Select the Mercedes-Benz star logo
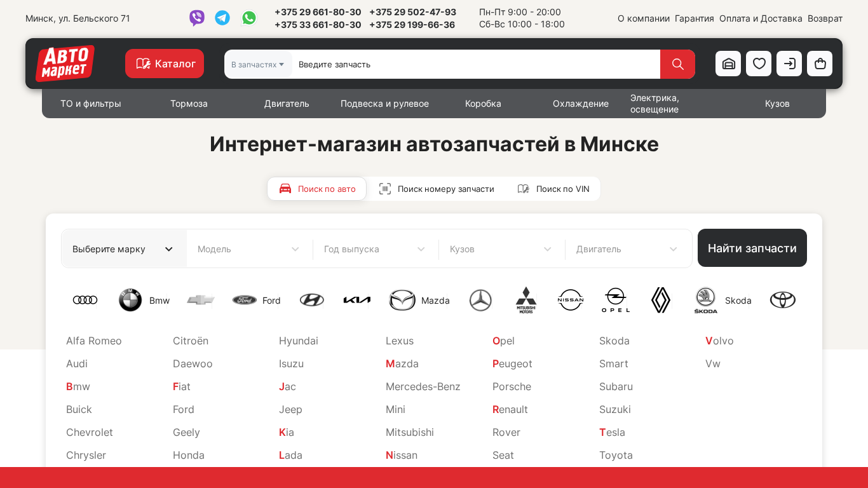 [x=480, y=300]
